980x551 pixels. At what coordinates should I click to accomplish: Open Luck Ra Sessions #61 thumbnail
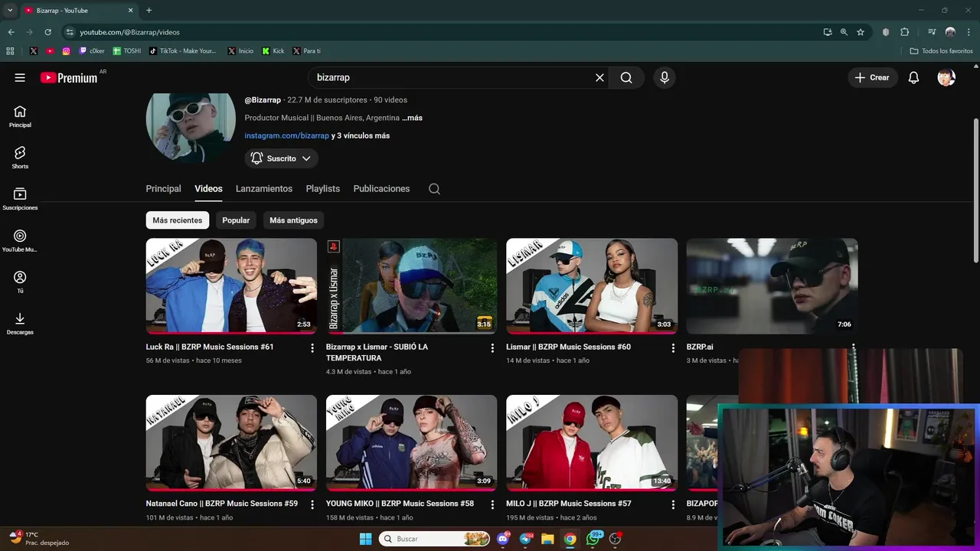[231, 286]
